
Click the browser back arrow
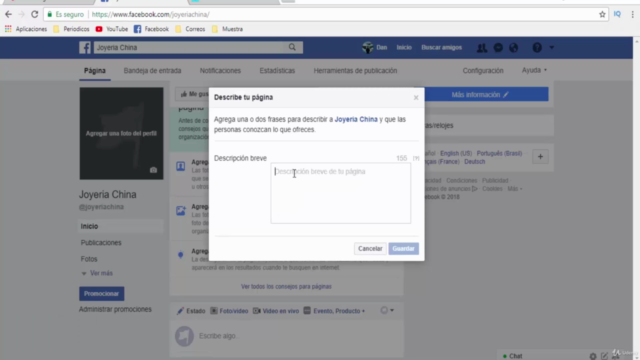(x=9, y=14)
